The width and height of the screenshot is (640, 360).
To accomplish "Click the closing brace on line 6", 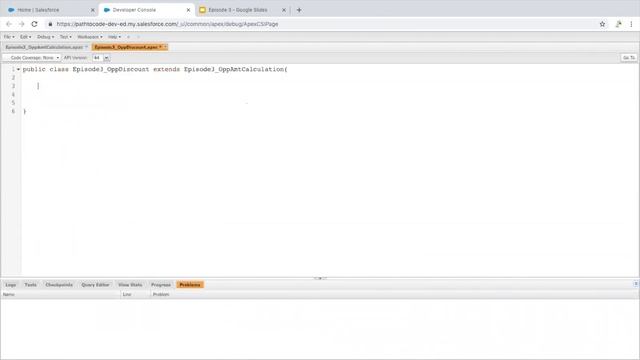I will click(24, 111).
